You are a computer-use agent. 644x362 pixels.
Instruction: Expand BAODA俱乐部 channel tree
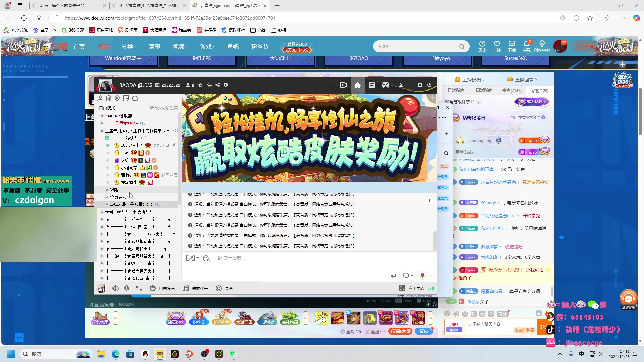point(101,116)
